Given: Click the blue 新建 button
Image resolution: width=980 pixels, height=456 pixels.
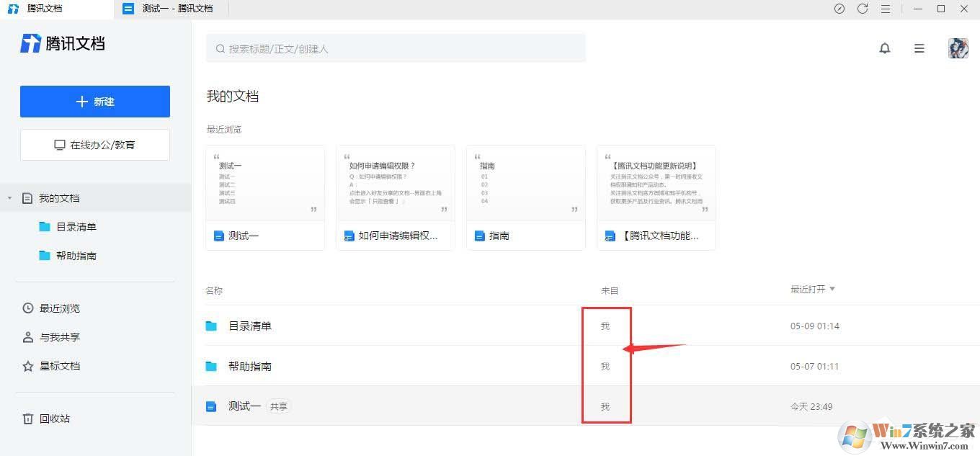Looking at the screenshot, I should (x=94, y=102).
